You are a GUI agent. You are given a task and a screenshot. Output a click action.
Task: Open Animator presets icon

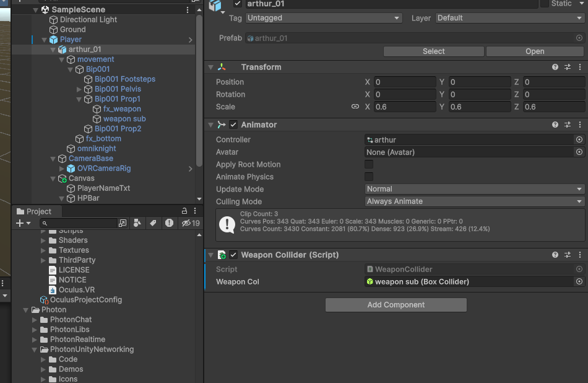coord(568,125)
